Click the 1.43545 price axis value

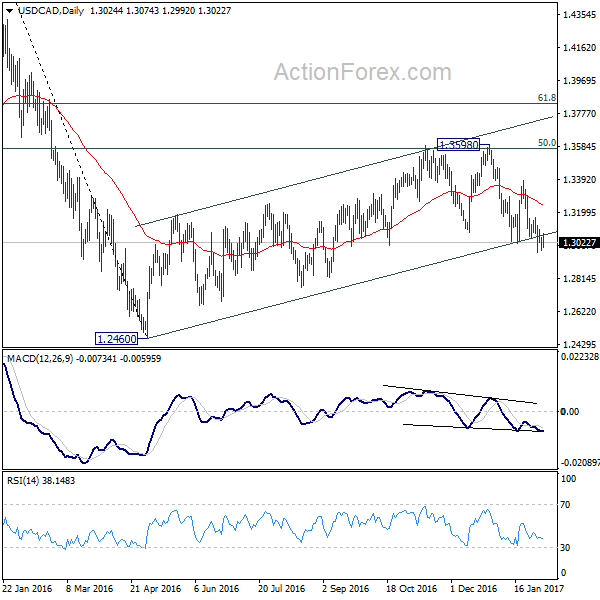[x=579, y=15]
